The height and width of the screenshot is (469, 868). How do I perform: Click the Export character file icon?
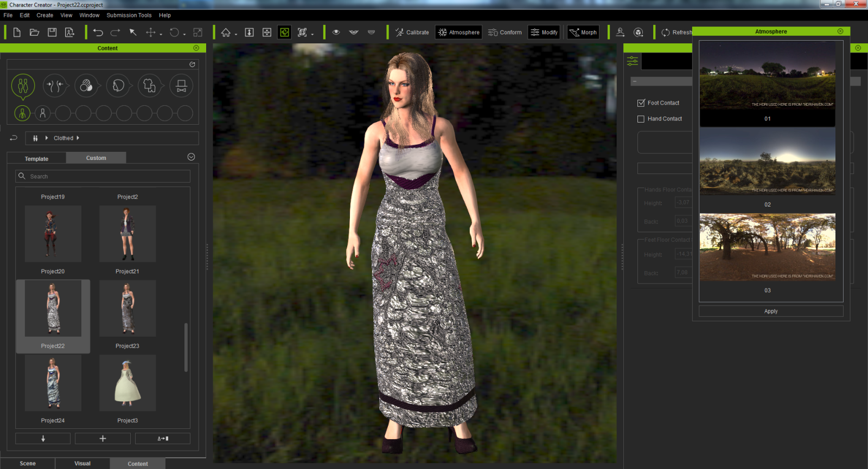point(69,33)
